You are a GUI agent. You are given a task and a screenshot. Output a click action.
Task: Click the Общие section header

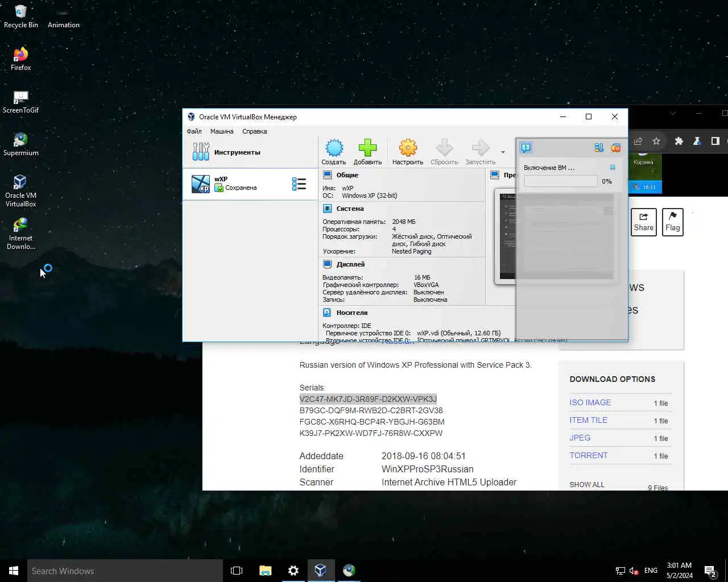(x=347, y=175)
